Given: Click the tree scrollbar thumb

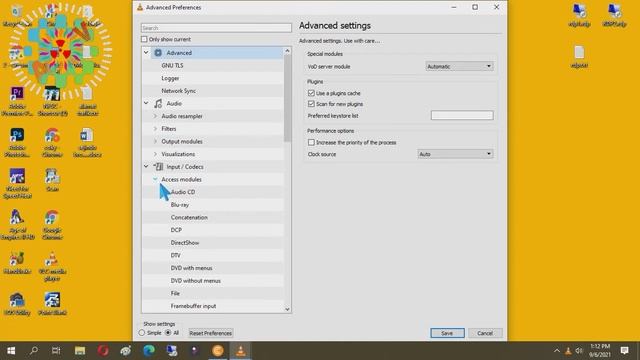Looking at the screenshot, I should point(287,98).
